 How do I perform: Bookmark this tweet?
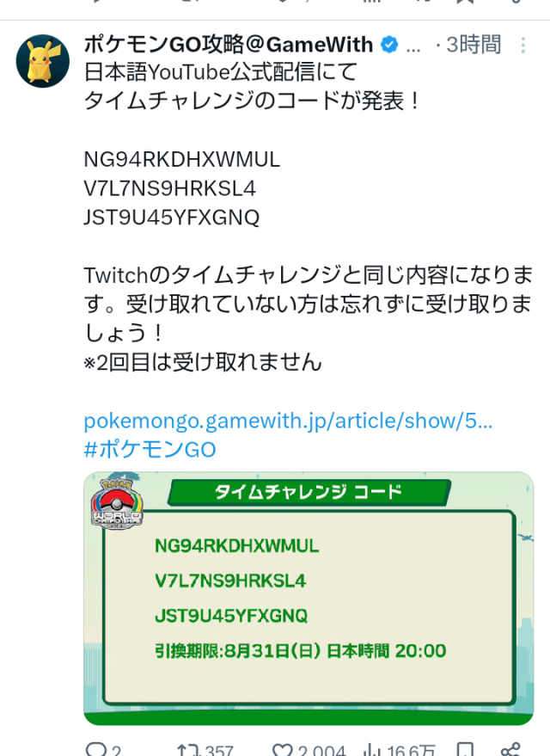tap(465, 749)
